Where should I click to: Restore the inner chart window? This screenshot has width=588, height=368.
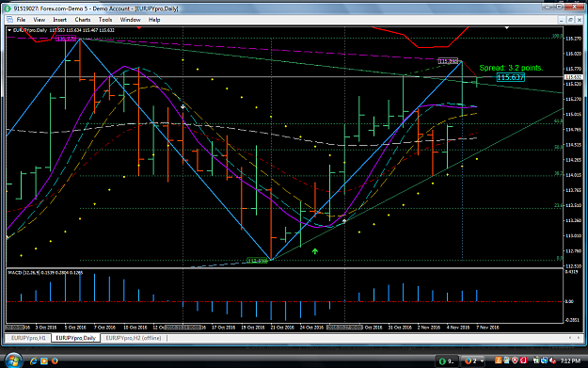[570, 20]
